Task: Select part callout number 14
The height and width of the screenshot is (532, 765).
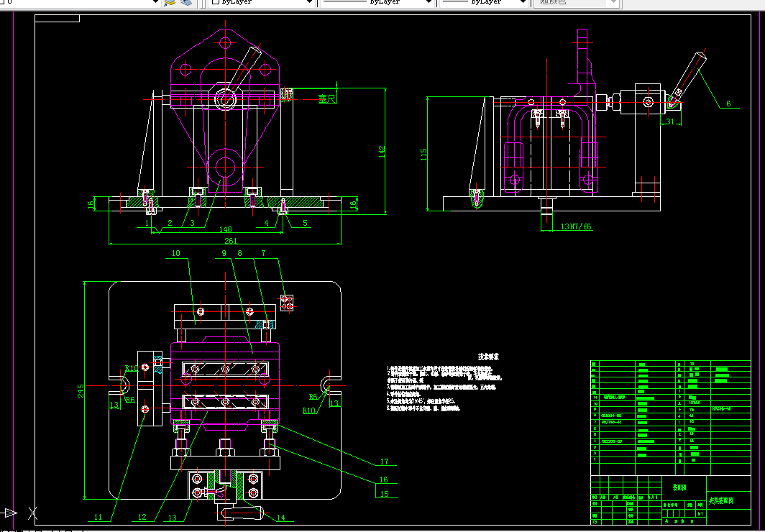Action: tap(280, 518)
